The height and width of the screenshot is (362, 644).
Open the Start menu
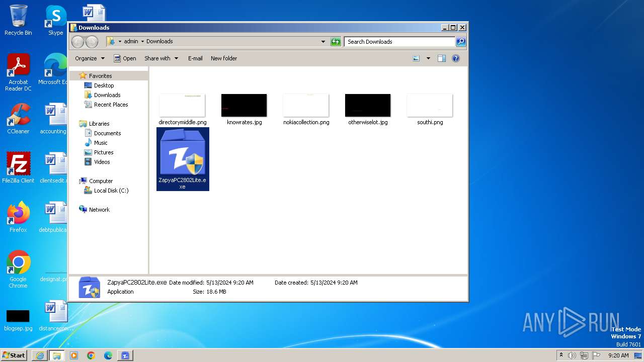[14, 355]
